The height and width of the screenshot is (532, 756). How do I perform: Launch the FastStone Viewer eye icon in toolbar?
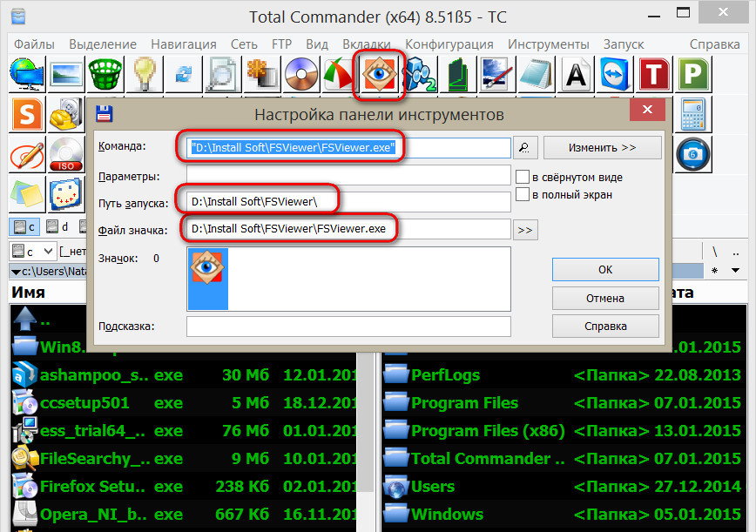click(379, 75)
